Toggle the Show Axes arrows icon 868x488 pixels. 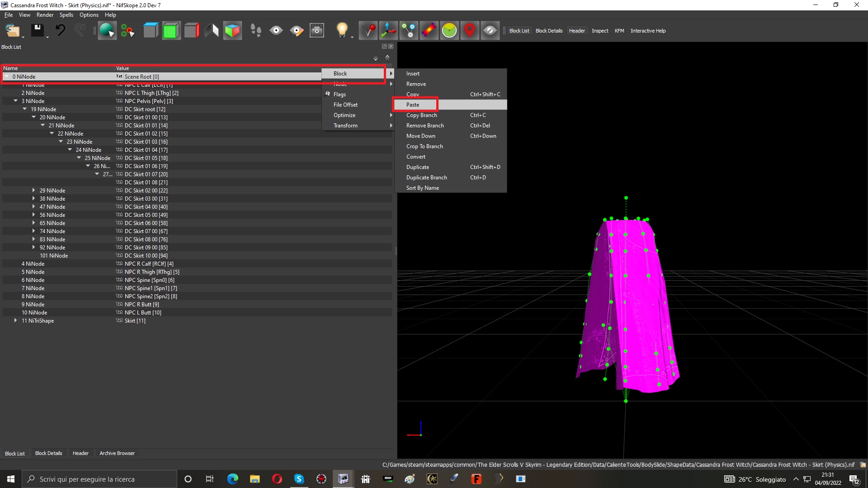[388, 31]
